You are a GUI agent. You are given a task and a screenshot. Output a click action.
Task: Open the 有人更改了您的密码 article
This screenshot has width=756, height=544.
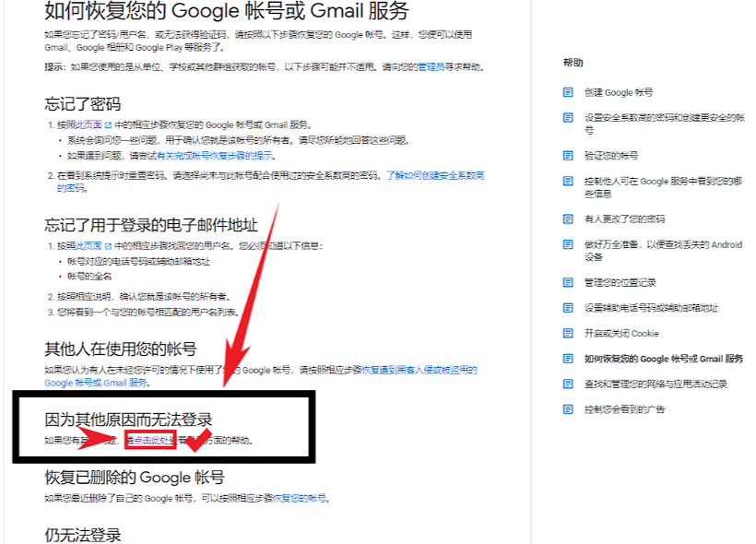624,219
